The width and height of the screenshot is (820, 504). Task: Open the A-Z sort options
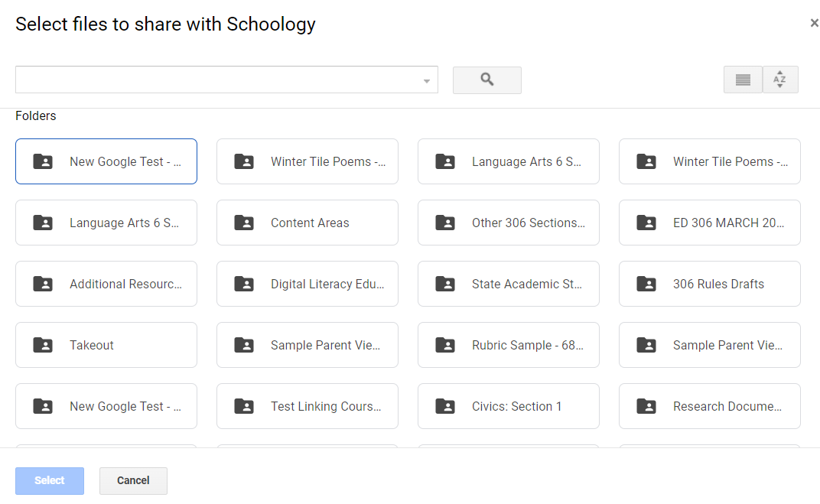click(x=780, y=80)
